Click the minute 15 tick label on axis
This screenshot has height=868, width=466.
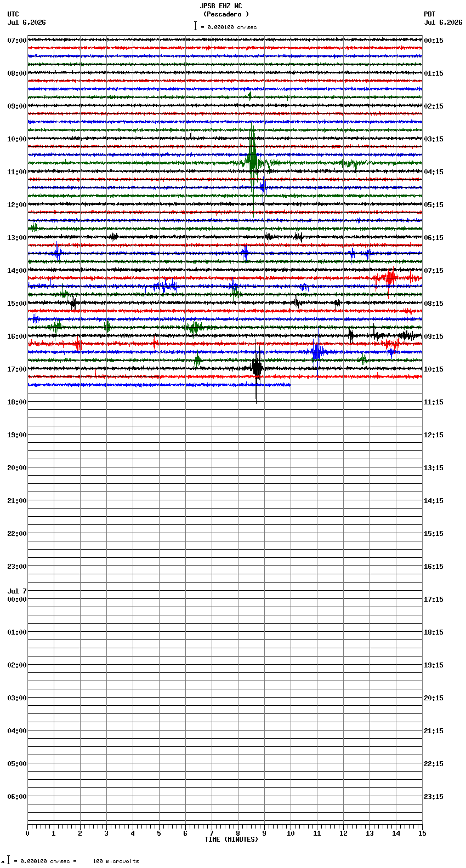point(422,833)
